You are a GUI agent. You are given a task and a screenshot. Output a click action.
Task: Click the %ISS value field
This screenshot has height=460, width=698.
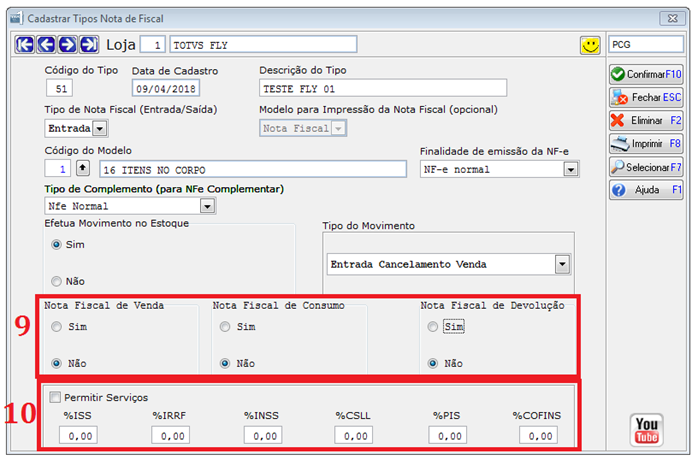pyautogui.click(x=78, y=435)
